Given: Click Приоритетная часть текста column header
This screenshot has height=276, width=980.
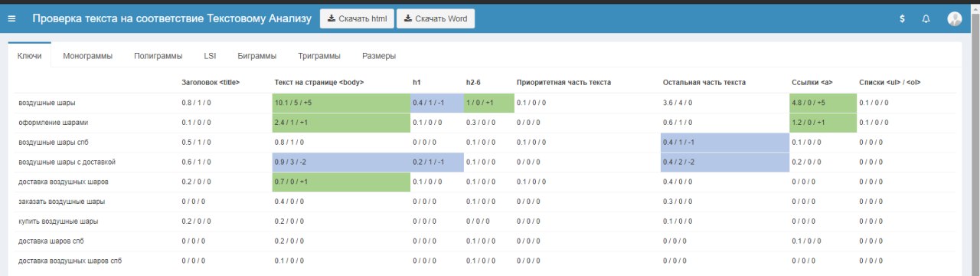Looking at the screenshot, I should pos(563,82).
